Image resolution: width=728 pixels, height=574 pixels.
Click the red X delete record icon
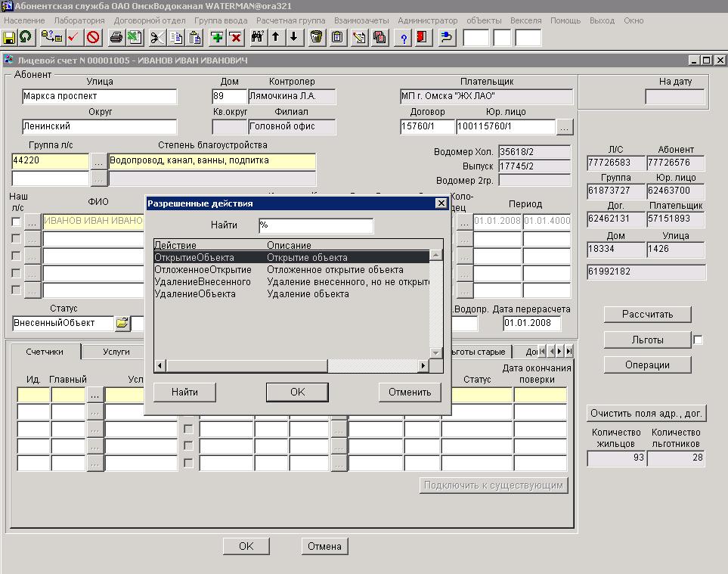coord(235,37)
